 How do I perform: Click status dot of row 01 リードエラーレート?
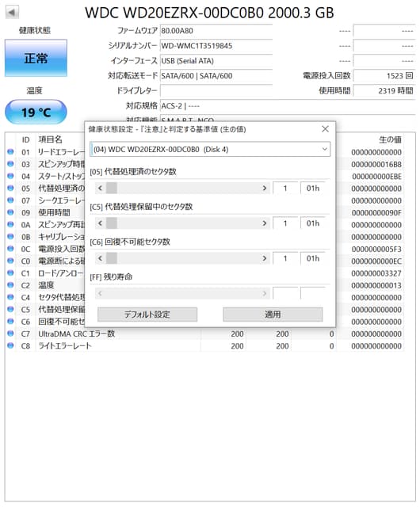pyautogui.click(x=10, y=151)
